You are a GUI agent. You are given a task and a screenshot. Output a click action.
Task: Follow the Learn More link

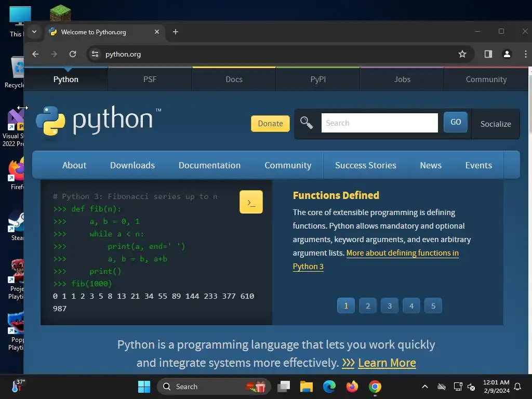click(387, 363)
